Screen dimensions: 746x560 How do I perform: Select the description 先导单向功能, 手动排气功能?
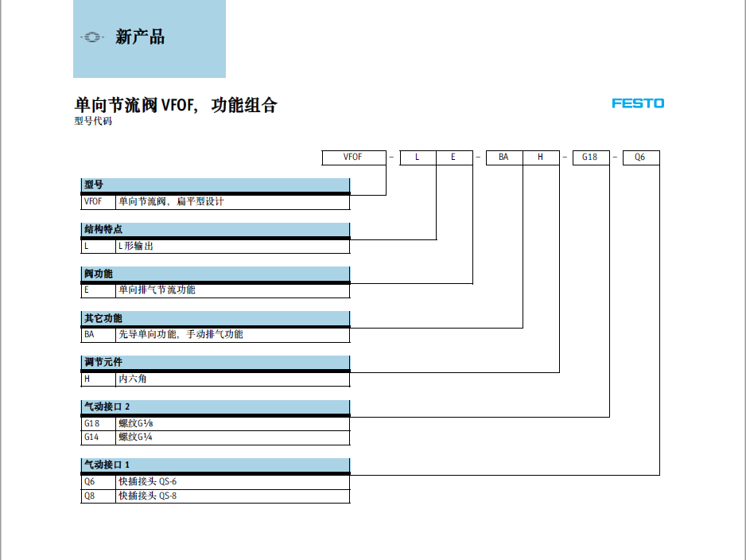pyautogui.click(x=181, y=334)
